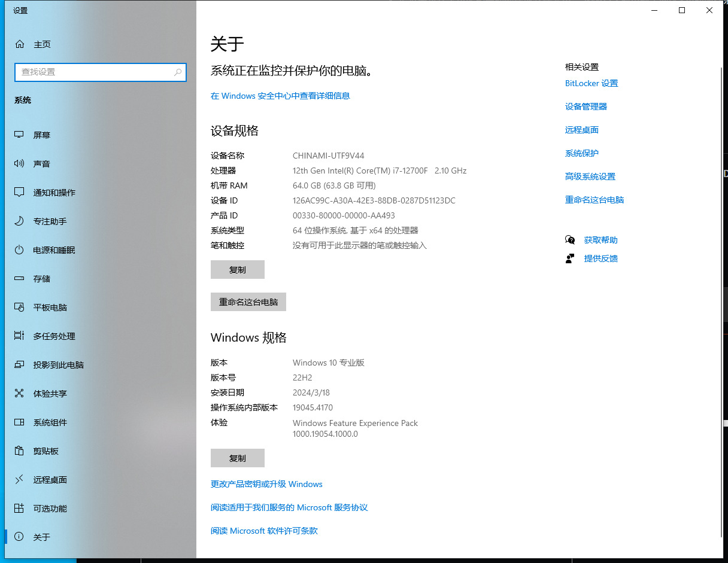
Task: Click the Home (主页) house icon
Action: coord(20,44)
